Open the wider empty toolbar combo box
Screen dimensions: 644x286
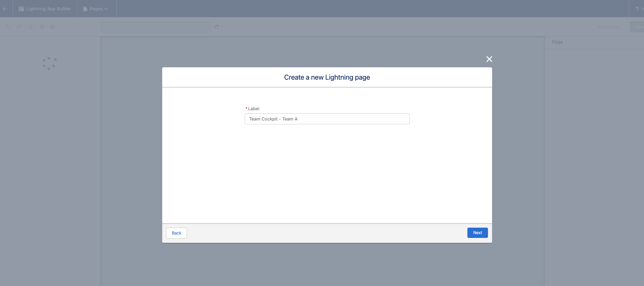(x=132, y=27)
